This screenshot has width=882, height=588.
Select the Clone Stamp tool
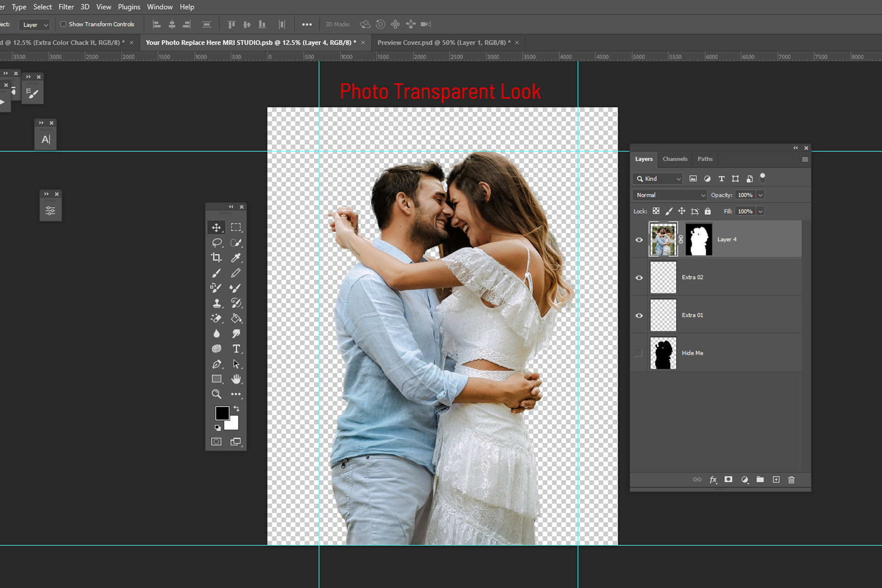216,303
